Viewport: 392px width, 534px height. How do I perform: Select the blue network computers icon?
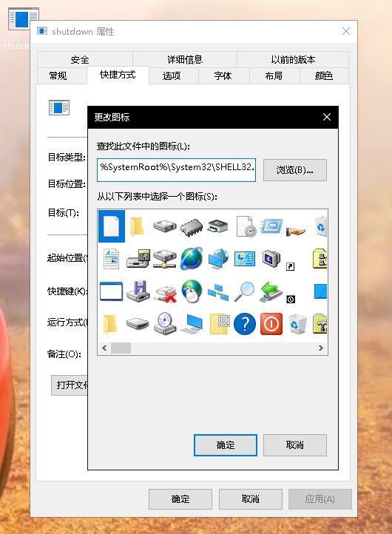coord(218,292)
